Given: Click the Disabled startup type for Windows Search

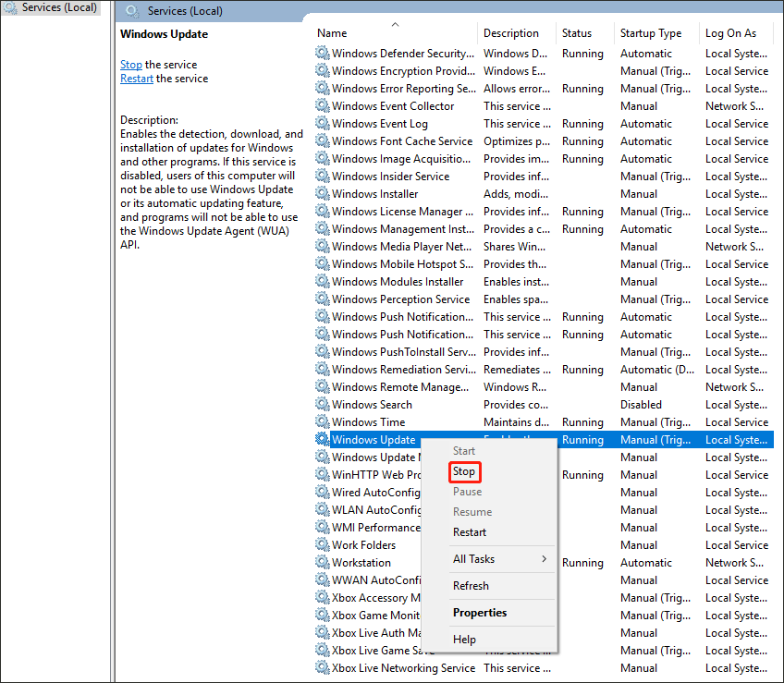Looking at the screenshot, I should point(641,405).
